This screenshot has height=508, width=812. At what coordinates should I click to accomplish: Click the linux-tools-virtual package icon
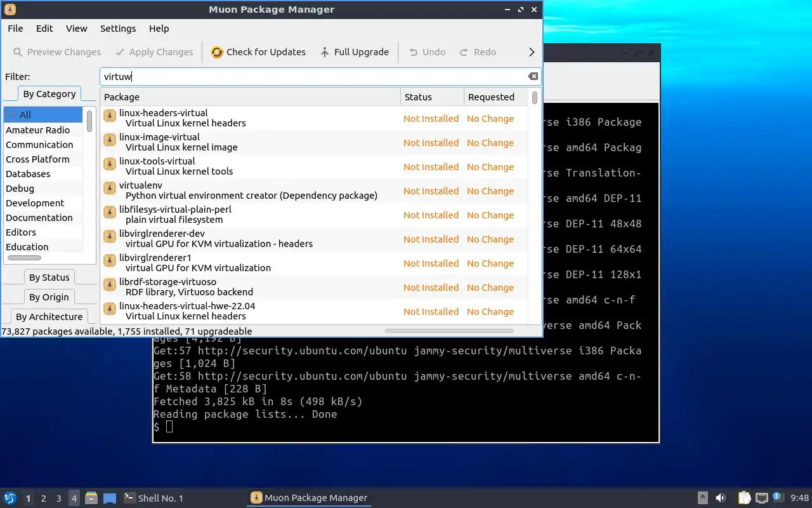tap(109, 164)
